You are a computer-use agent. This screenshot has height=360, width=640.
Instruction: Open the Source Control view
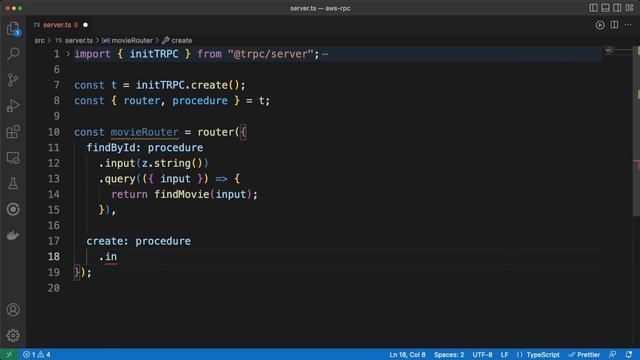(x=13, y=80)
